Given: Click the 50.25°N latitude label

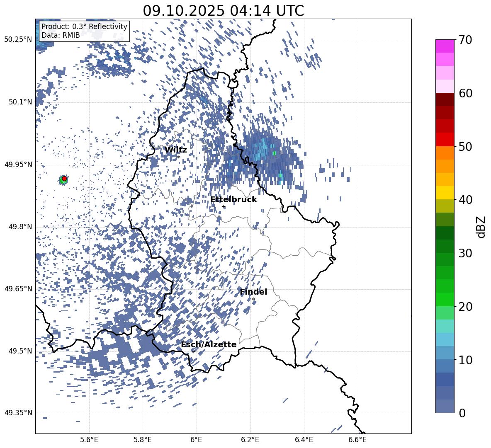Looking at the screenshot, I should pyautogui.click(x=18, y=40).
